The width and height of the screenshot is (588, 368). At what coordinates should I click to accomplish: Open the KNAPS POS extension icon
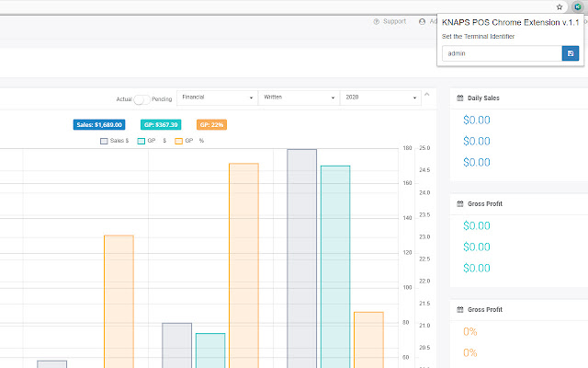click(578, 6)
